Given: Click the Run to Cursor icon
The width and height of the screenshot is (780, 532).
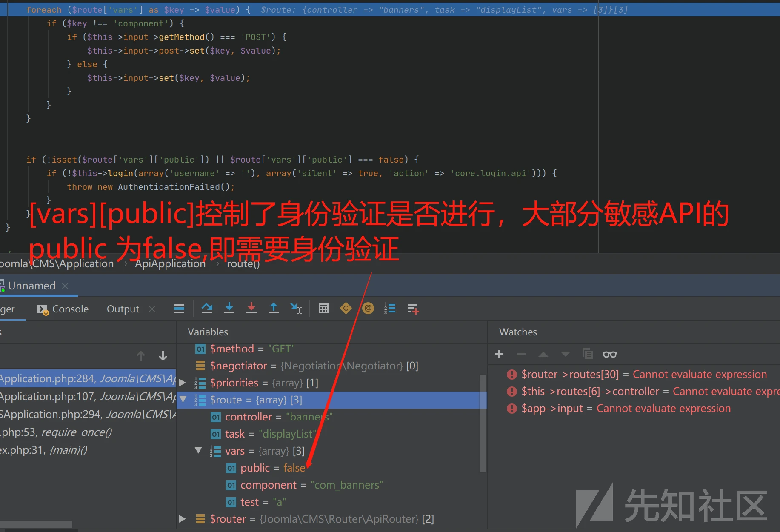Looking at the screenshot, I should [x=296, y=309].
